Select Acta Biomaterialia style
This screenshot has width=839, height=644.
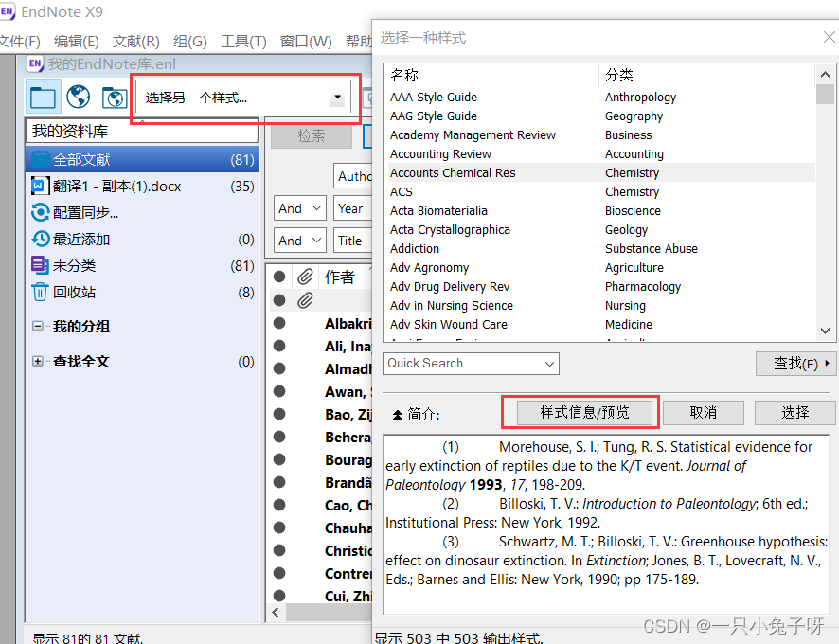pyautogui.click(x=601, y=211)
